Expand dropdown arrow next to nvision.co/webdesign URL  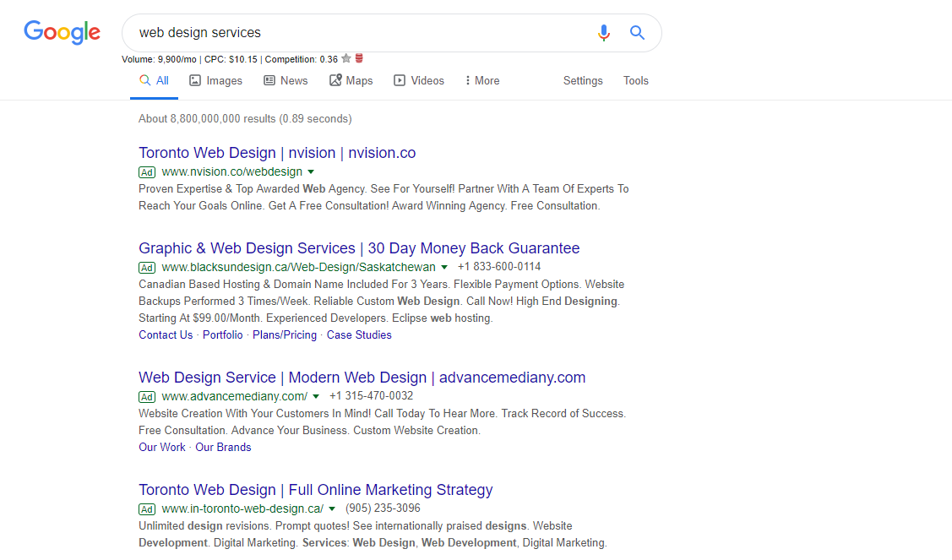(311, 172)
